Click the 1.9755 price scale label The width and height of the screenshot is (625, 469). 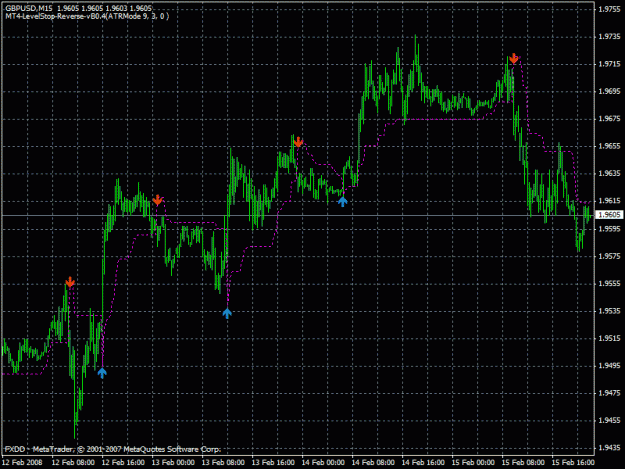[609, 10]
